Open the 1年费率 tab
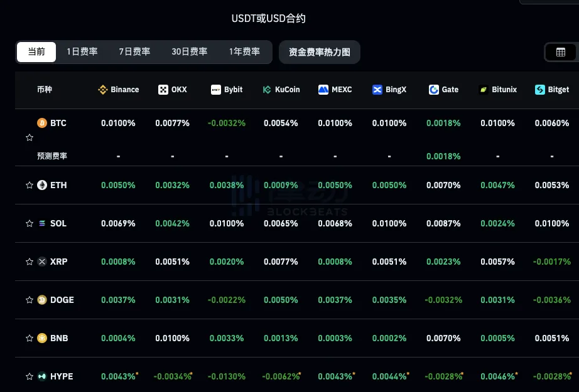Screen dimensions: 579x392 point(244,52)
